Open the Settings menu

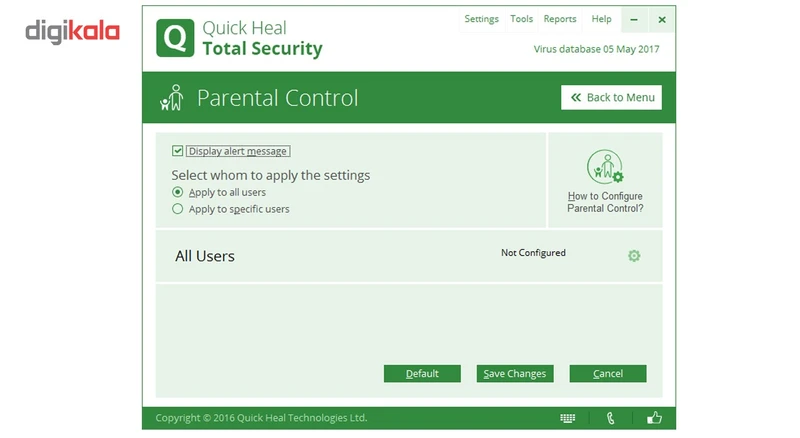[x=481, y=19]
